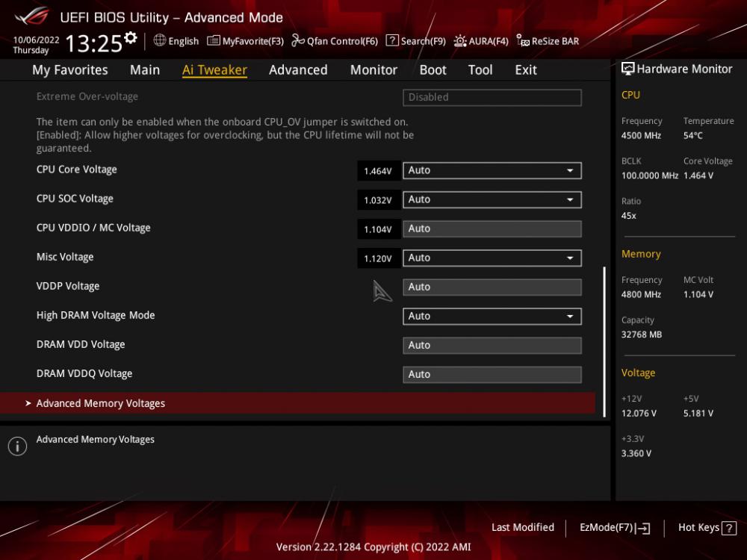Click Hot Keys question mark icon
This screenshot has width=747, height=560.
[729, 528]
